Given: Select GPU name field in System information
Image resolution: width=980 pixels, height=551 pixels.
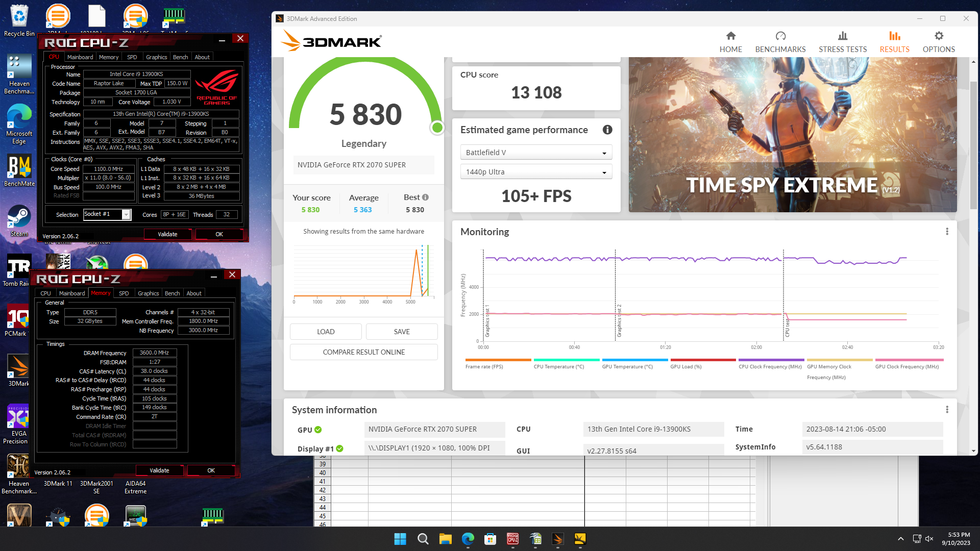Looking at the screenshot, I should [x=434, y=430].
